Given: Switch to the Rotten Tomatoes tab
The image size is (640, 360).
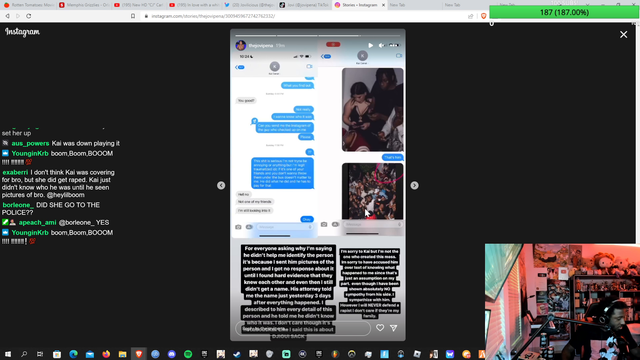Looking at the screenshot, I should [29, 5].
